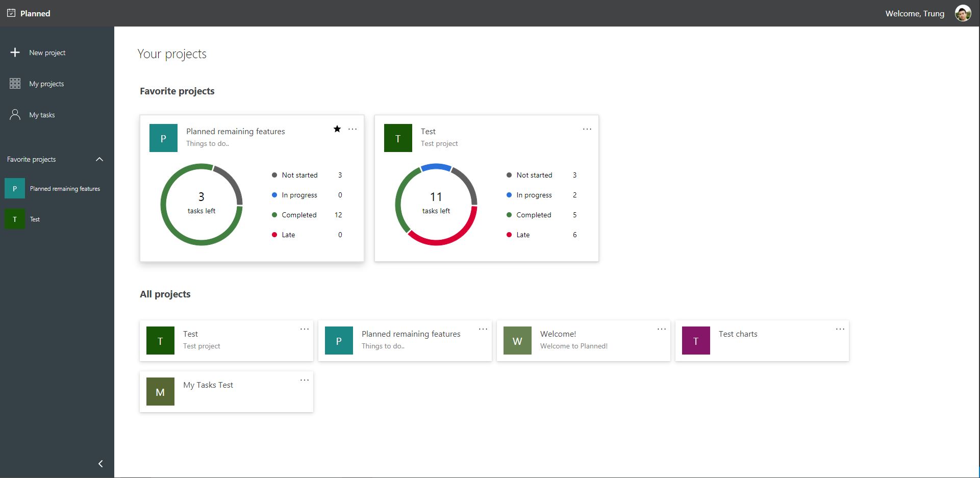
Task: Click Completed legend row showing 12
Action: tap(307, 215)
